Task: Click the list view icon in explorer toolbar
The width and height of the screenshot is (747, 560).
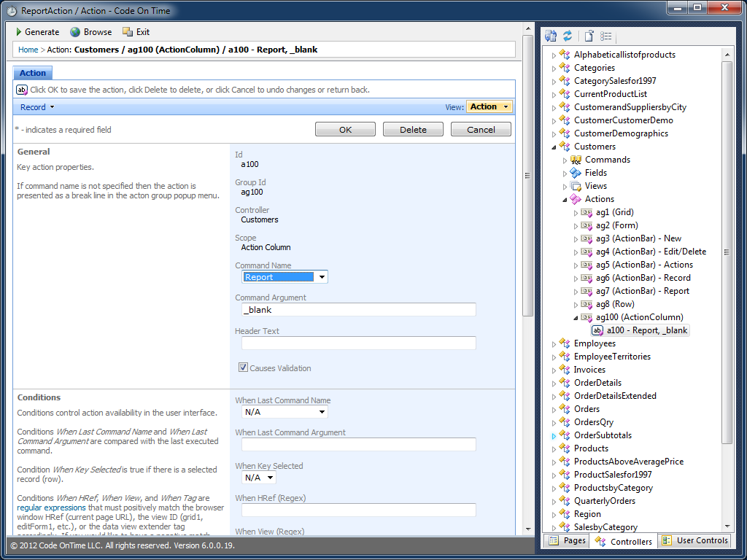Action: 606,36
